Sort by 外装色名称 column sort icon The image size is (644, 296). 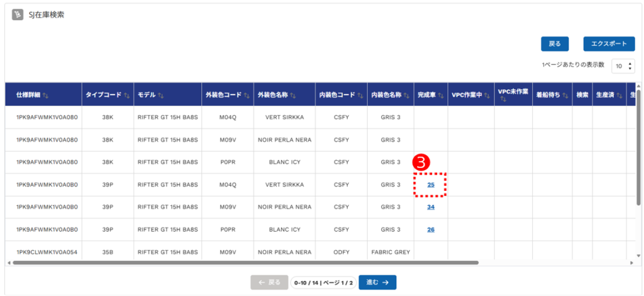point(293,95)
